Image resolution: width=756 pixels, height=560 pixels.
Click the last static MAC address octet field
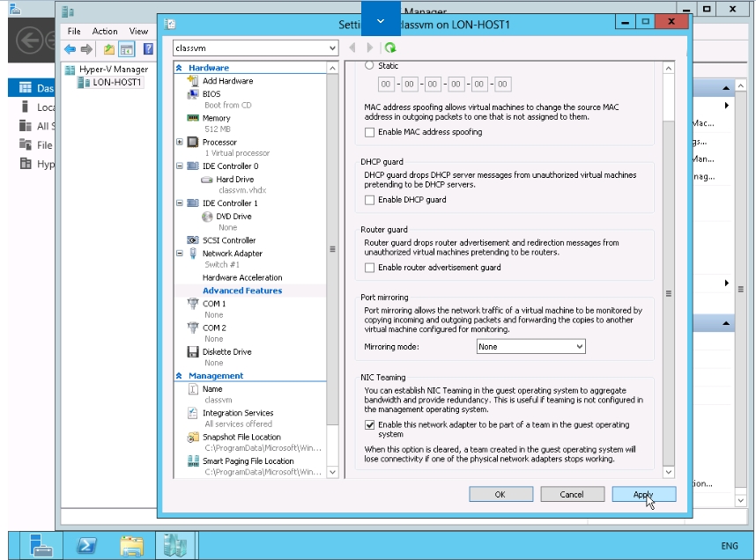(502, 85)
